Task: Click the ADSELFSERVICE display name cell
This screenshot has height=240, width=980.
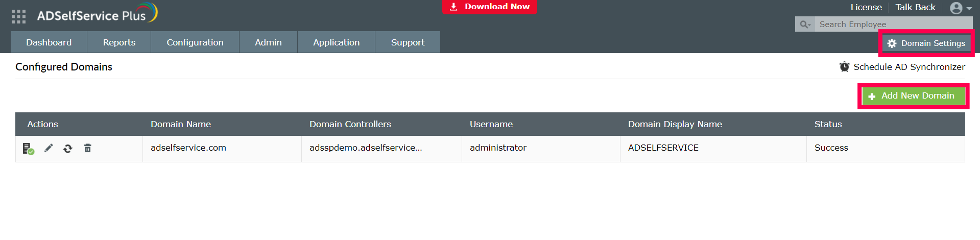Action: point(713,149)
